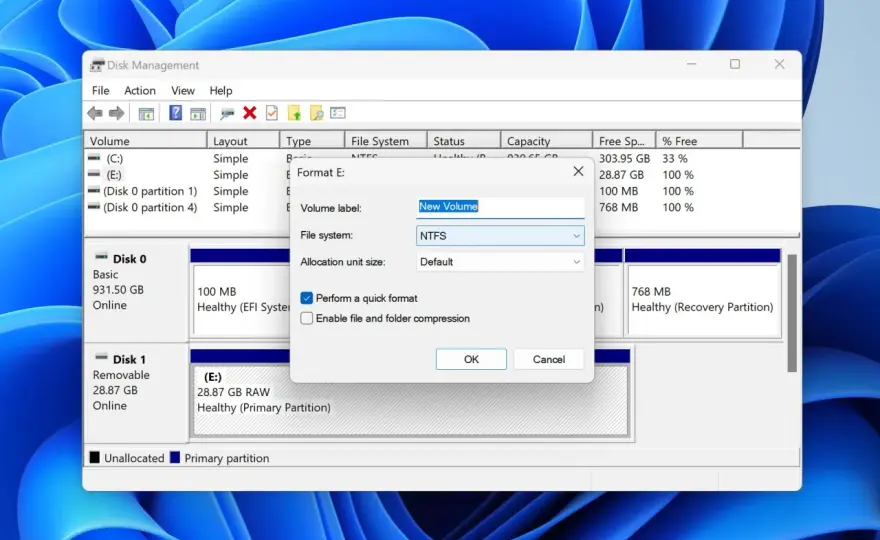Open the Action menu
Viewport: 880px width, 540px height.
[140, 90]
